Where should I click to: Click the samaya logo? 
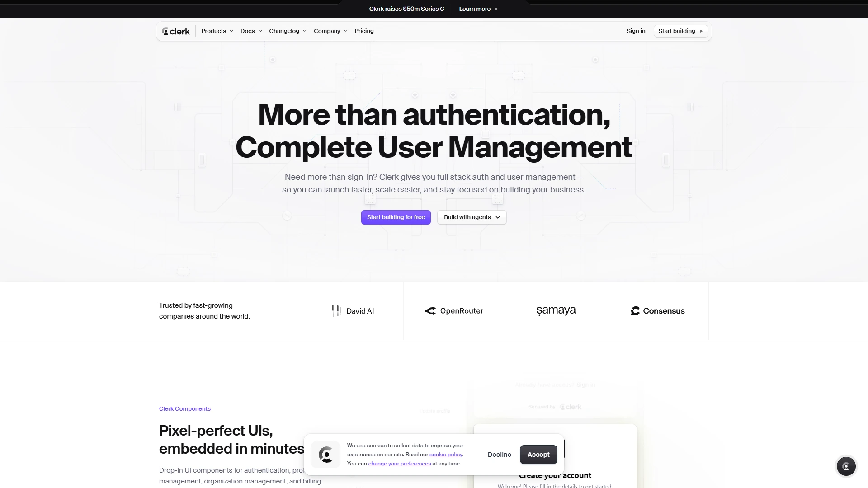(x=556, y=310)
